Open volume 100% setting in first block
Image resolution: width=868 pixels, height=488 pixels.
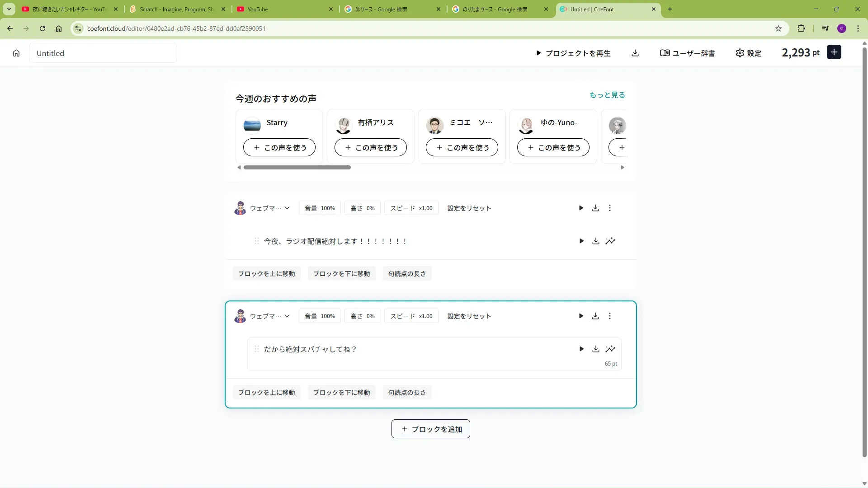click(x=320, y=208)
